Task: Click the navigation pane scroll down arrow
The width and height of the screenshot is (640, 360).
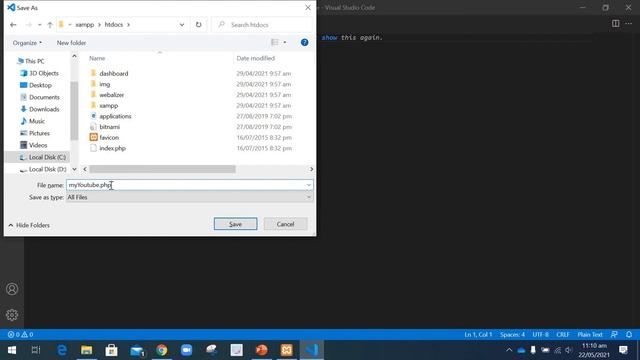Action: click(x=74, y=169)
